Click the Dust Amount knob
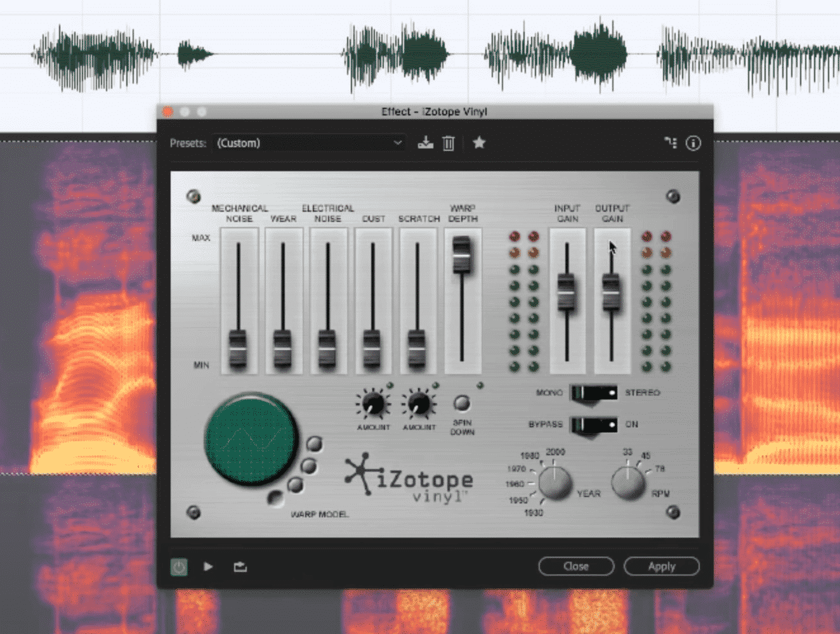Screen dimensions: 840x634 [x=374, y=404]
